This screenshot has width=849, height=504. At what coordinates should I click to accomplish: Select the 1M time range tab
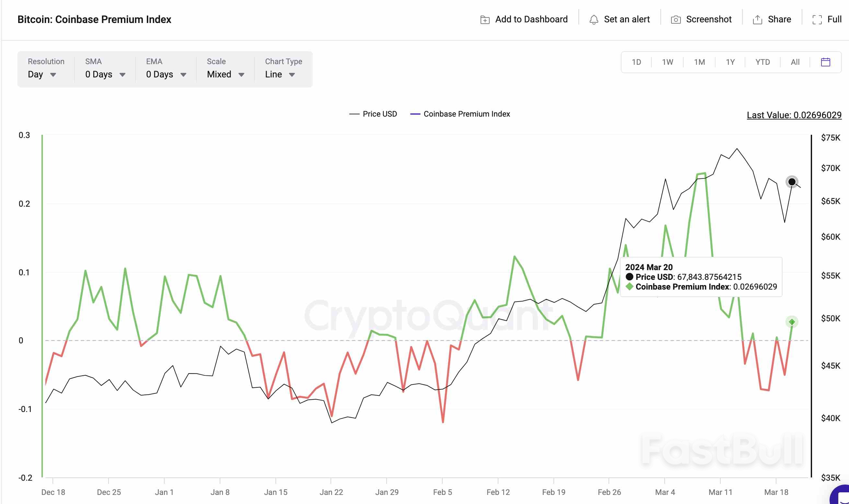(699, 62)
